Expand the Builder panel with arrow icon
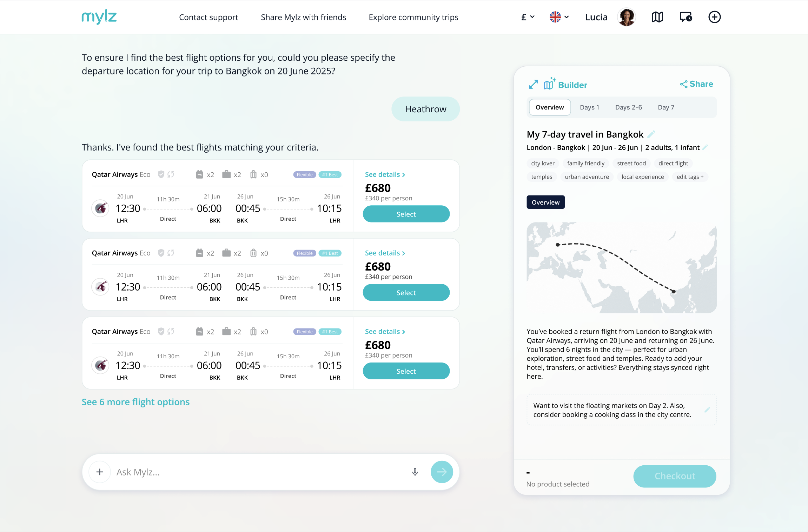Image resolution: width=808 pixels, height=532 pixels. point(533,85)
